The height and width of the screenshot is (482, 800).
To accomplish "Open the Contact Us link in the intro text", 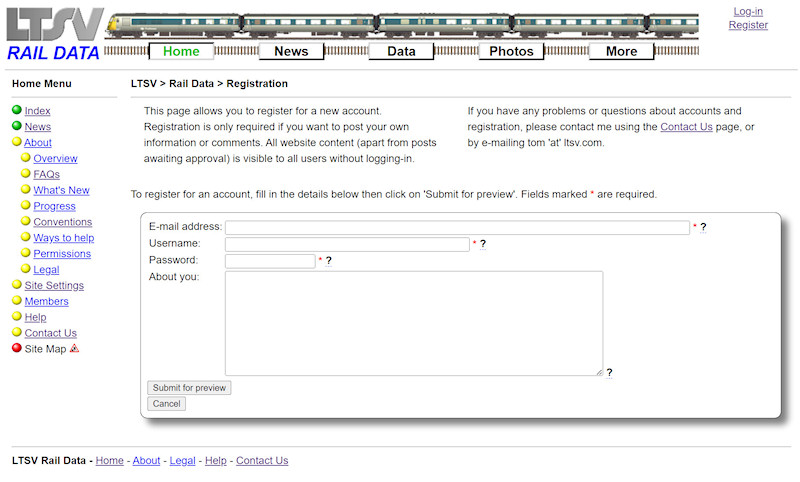I will (686, 127).
